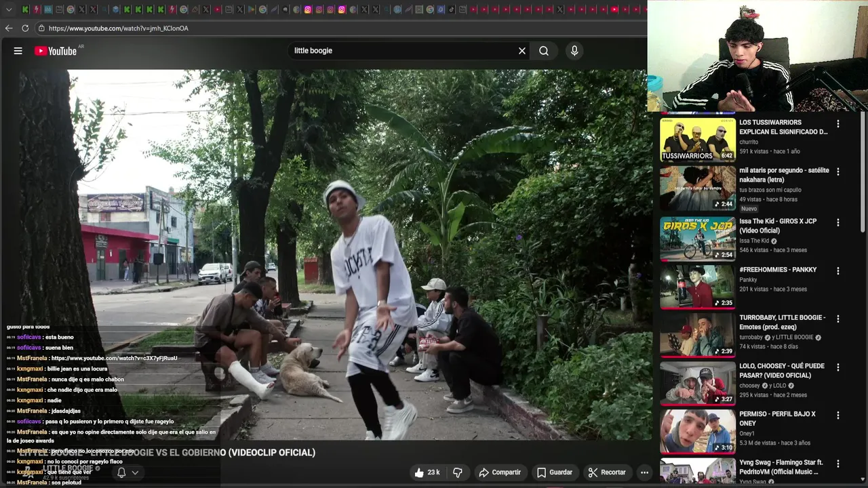Viewport: 868px width, 488px height.
Task: Play the #FREEHOMMIES PANKKY thumbnail
Action: pyautogui.click(x=698, y=287)
